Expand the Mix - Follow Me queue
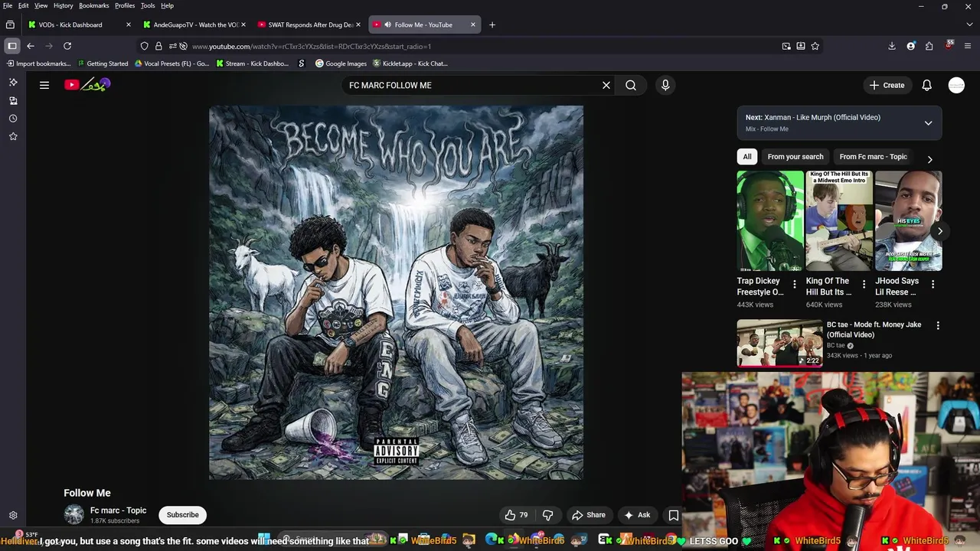 click(928, 122)
